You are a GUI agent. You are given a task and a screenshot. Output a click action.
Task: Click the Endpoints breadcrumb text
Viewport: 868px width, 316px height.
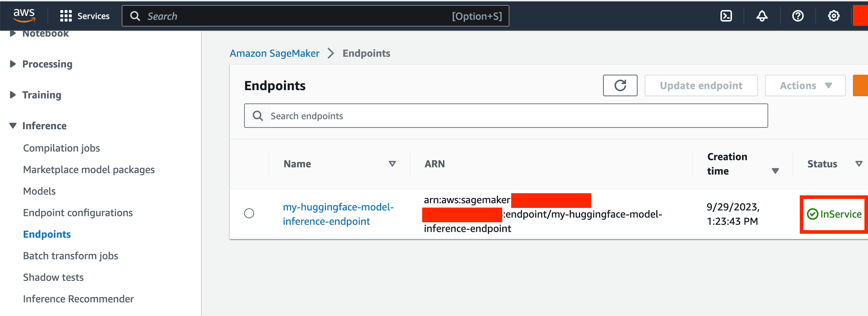pyautogui.click(x=366, y=53)
